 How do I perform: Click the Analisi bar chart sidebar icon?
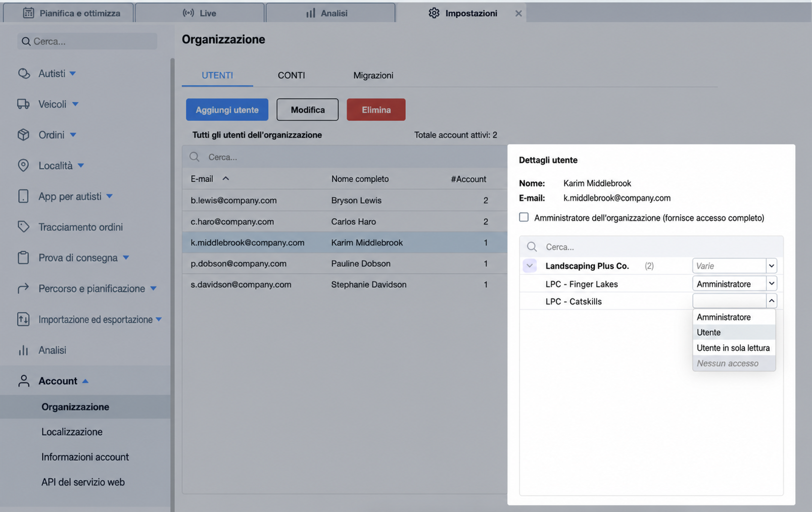(23, 350)
